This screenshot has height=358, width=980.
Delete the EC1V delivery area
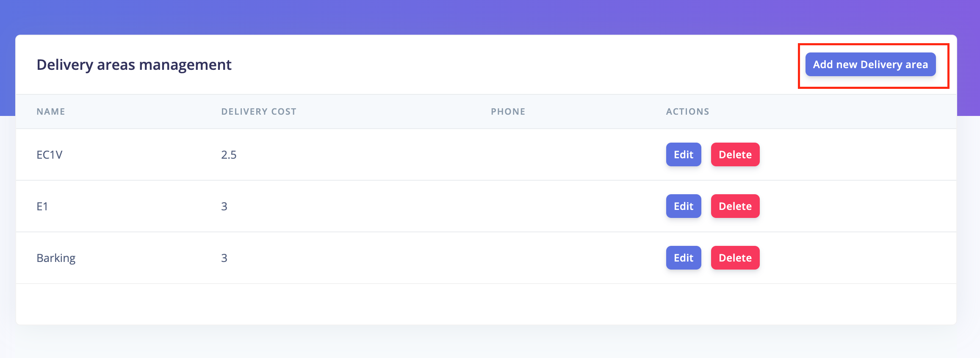[x=735, y=154]
